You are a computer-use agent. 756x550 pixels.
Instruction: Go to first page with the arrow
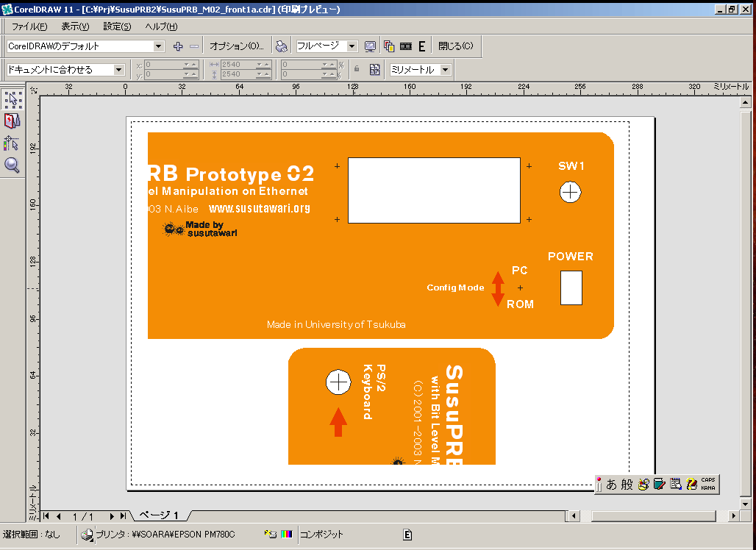click(x=46, y=515)
